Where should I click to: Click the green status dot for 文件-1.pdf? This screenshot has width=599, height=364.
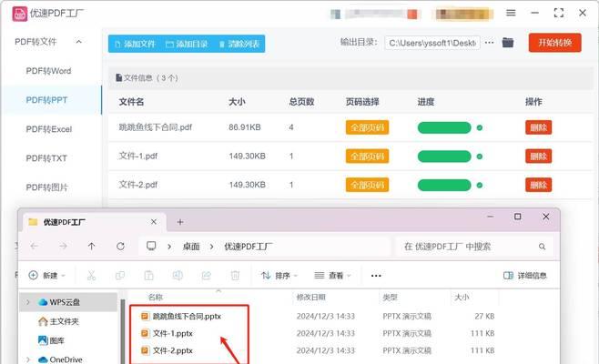(480, 157)
